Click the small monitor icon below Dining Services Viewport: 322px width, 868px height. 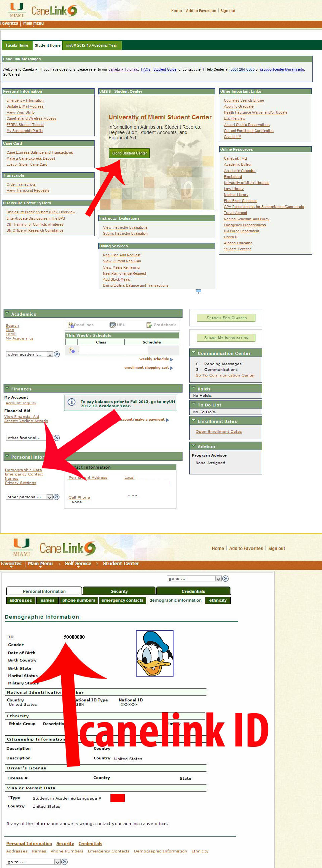(x=198, y=291)
